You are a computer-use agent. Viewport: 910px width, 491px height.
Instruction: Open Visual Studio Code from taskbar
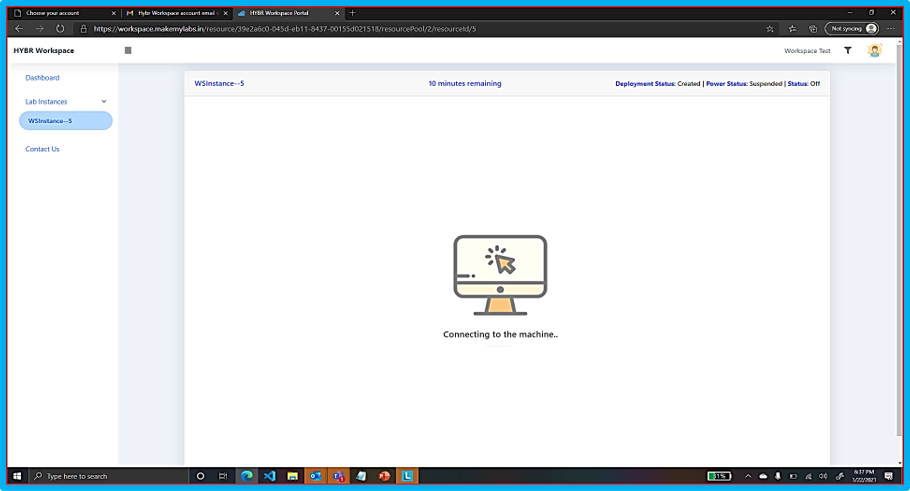(x=270, y=476)
